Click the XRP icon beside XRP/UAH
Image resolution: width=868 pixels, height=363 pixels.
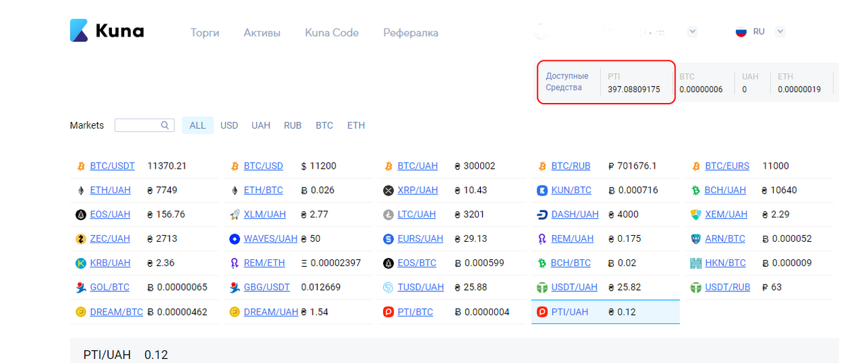[x=389, y=190]
